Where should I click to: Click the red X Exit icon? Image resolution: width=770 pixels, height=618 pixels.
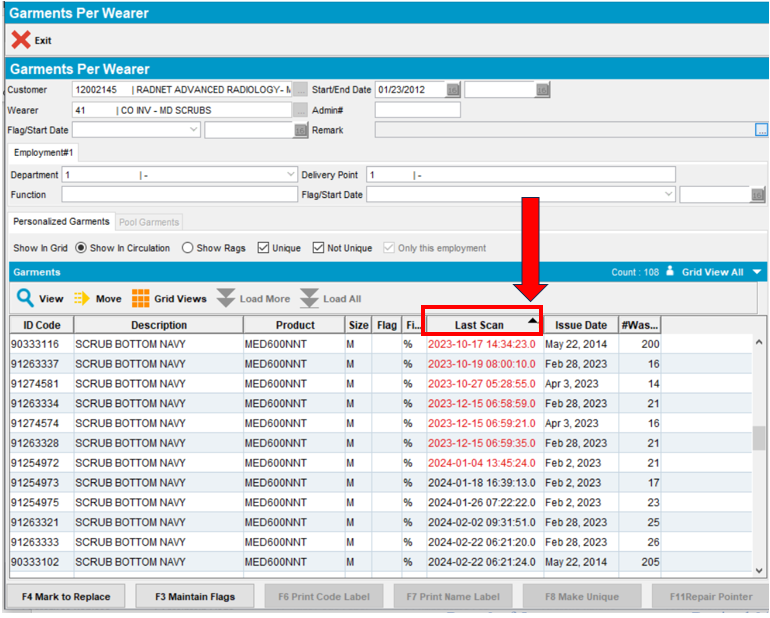click(20, 40)
